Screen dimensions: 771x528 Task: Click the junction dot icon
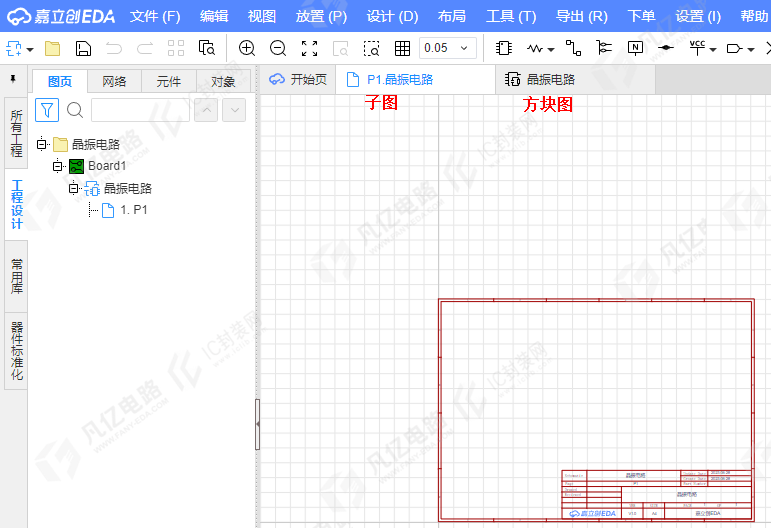(666, 48)
